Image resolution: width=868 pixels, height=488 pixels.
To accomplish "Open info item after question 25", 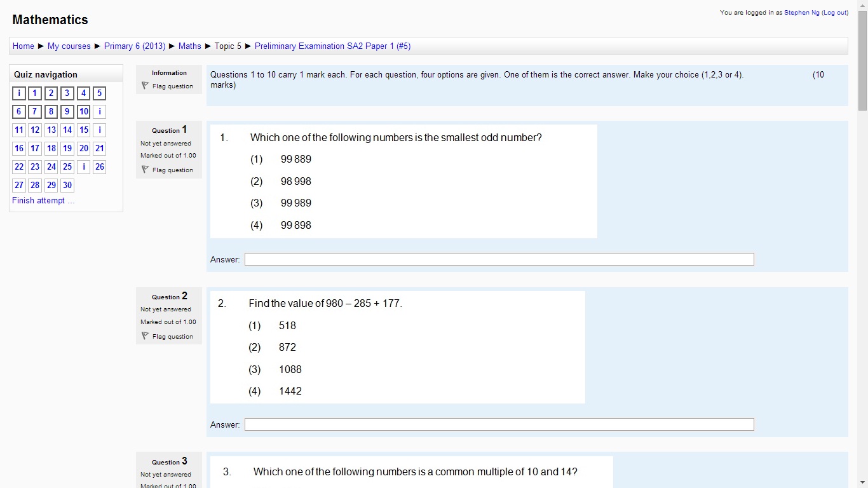I will click(84, 167).
